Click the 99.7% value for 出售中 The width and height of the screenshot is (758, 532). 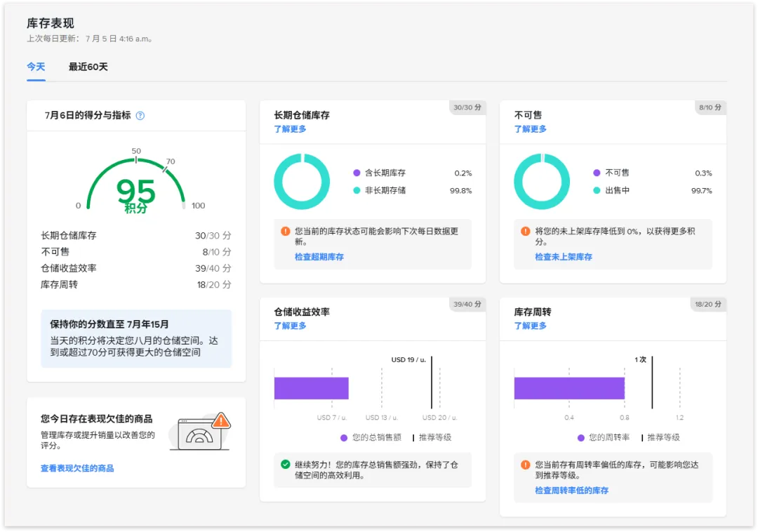701,191
